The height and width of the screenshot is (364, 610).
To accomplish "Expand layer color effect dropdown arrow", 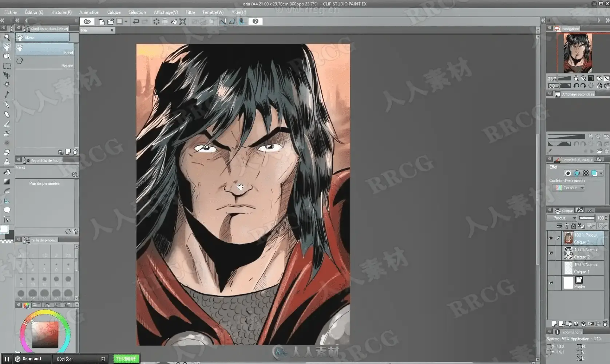I will (x=601, y=173).
